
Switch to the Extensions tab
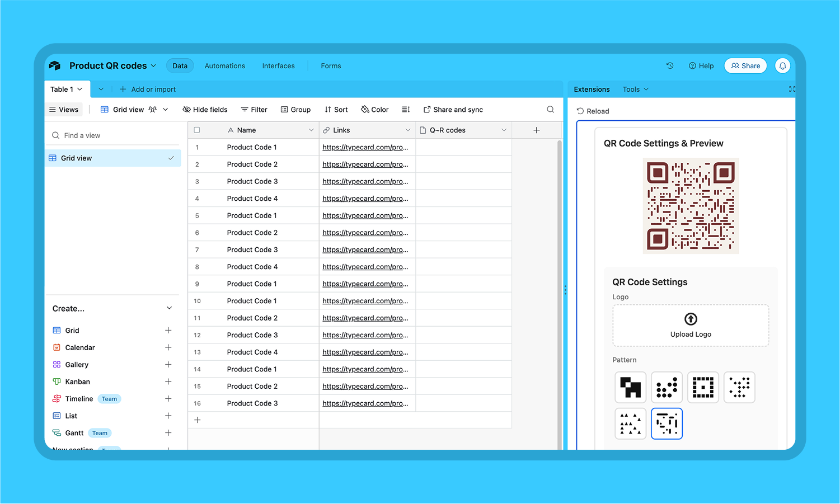coord(591,89)
